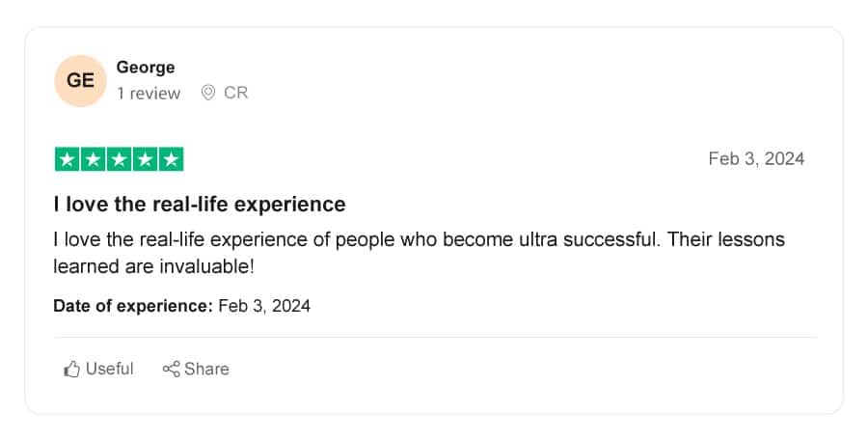Click the '1 review' count text

tap(149, 93)
